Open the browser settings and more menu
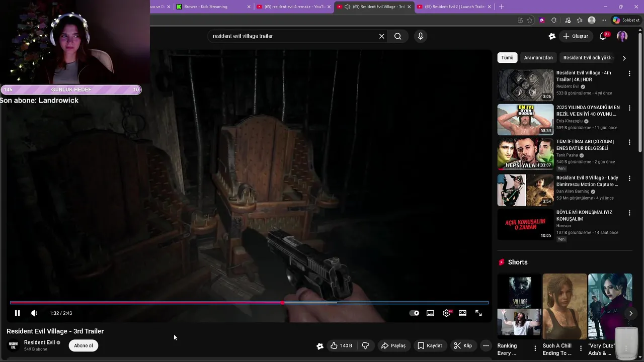Image resolution: width=644 pixels, height=362 pixels. [603, 20]
